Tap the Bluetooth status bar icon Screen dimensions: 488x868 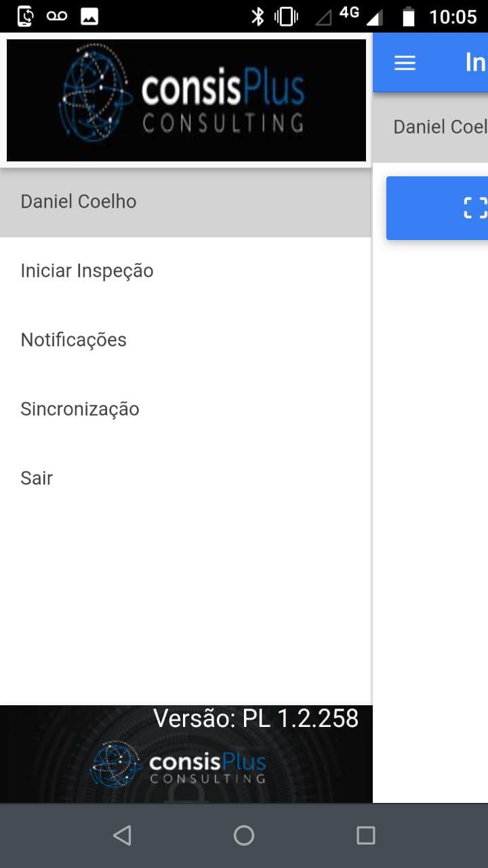258,16
